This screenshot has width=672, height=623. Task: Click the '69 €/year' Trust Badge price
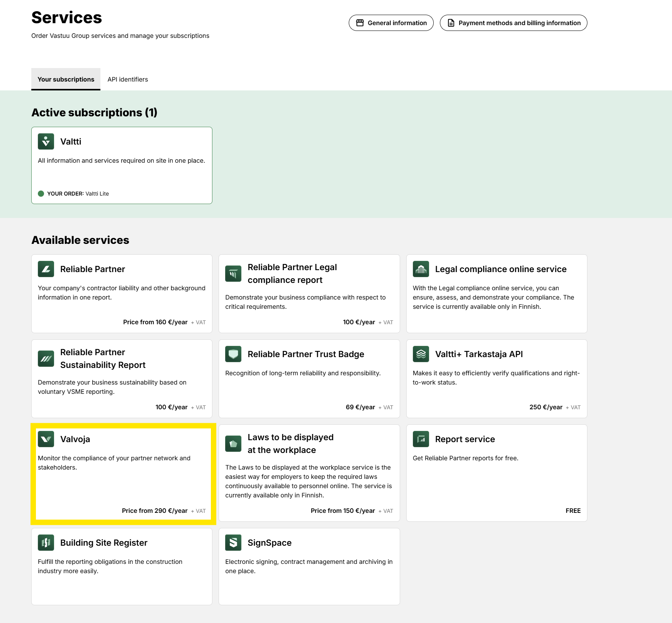click(x=360, y=407)
